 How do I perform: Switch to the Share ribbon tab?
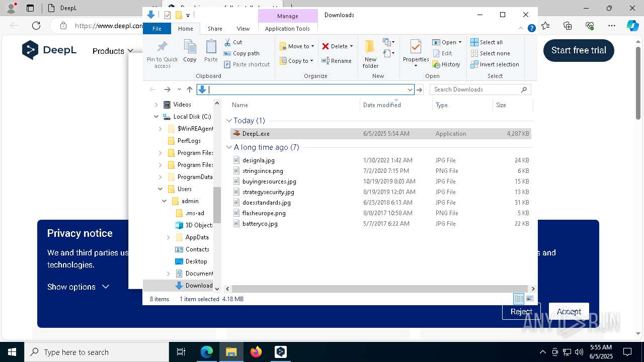click(215, 29)
